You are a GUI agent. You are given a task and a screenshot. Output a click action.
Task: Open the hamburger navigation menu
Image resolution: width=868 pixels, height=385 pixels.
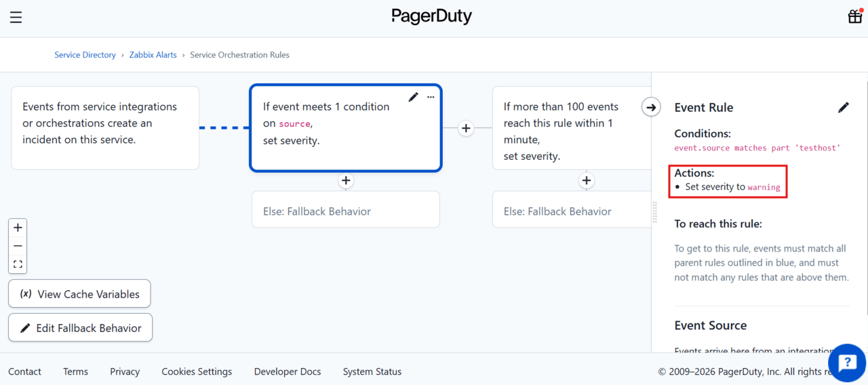coord(16,18)
